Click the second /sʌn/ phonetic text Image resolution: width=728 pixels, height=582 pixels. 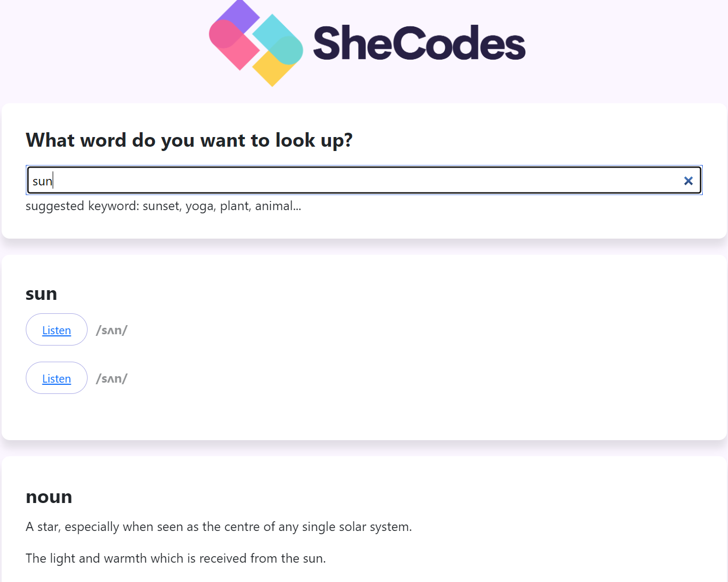click(x=112, y=379)
